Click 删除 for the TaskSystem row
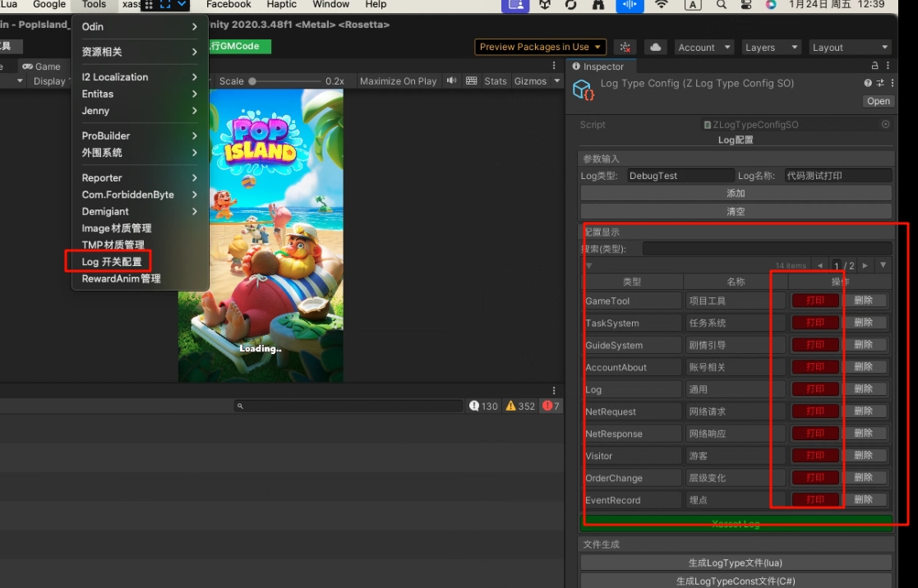The height and width of the screenshot is (588, 918). click(x=864, y=323)
